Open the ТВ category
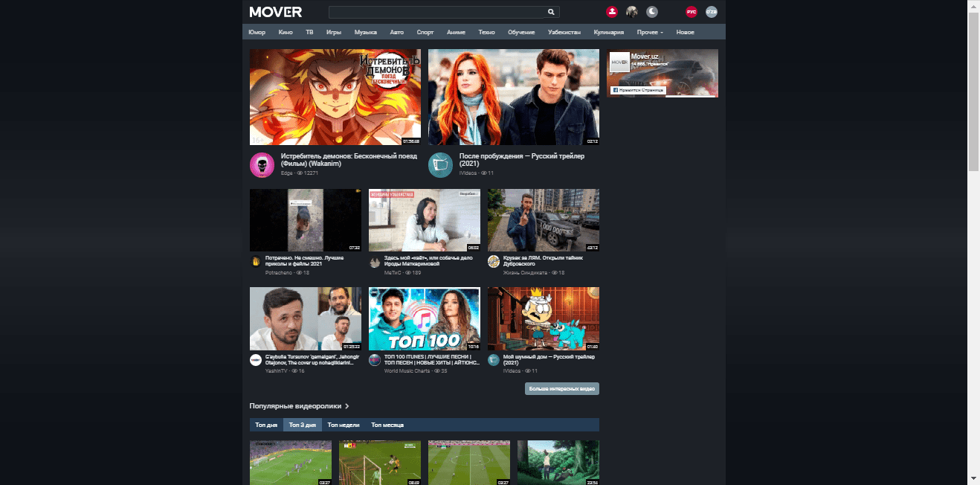Viewport: 980px width, 485px height. click(x=309, y=33)
